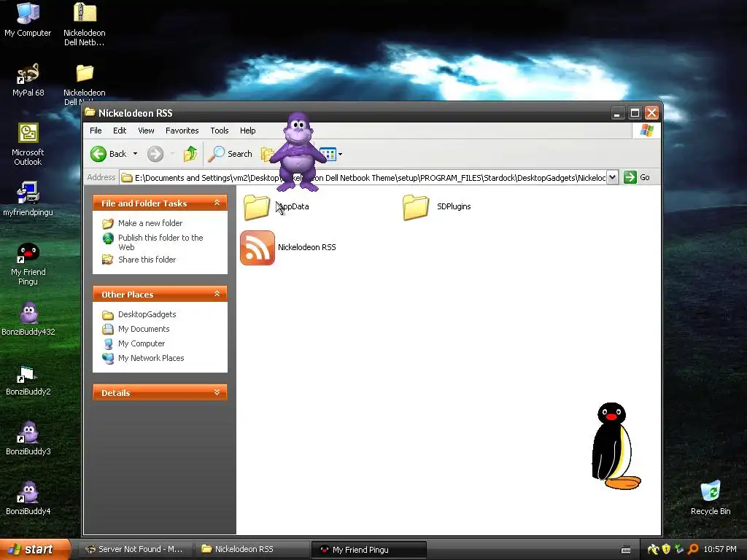This screenshot has height=560, width=747.
Task: Open BonziBuddy3 shortcut
Action: click(x=28, y=438)
